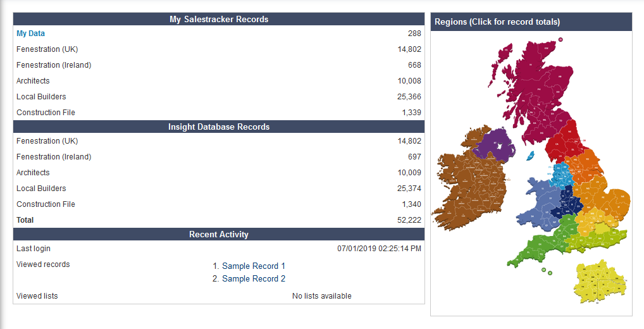Select the purple Northern Ireland map region
The image size is (644, 329).
point(495,144)
